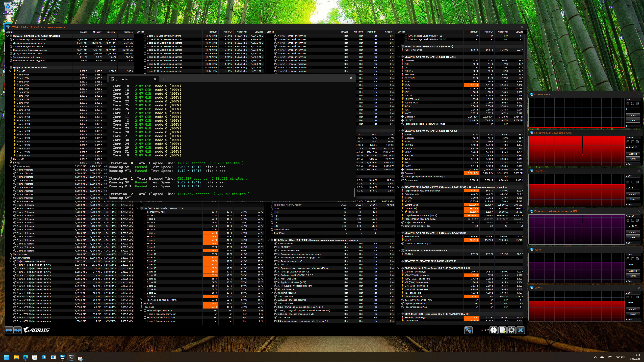Click middle square in Vcore graph panel
Image resolution: width=644 pixels, height=362 pixels.
click(x=632, y=259)
